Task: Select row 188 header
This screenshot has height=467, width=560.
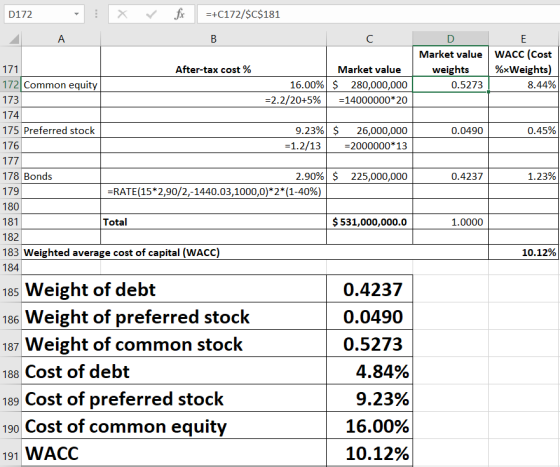Action: (x=10, y=371)
